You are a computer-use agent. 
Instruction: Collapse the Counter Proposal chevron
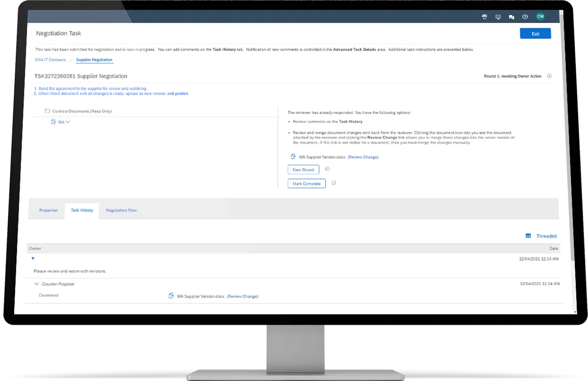point(36,284)
